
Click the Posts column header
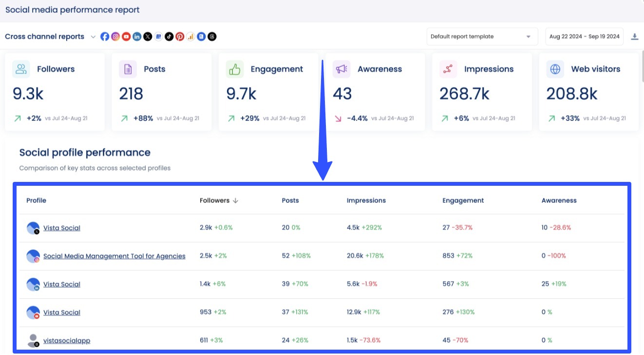pyautogui.click(x=290, y=200)
